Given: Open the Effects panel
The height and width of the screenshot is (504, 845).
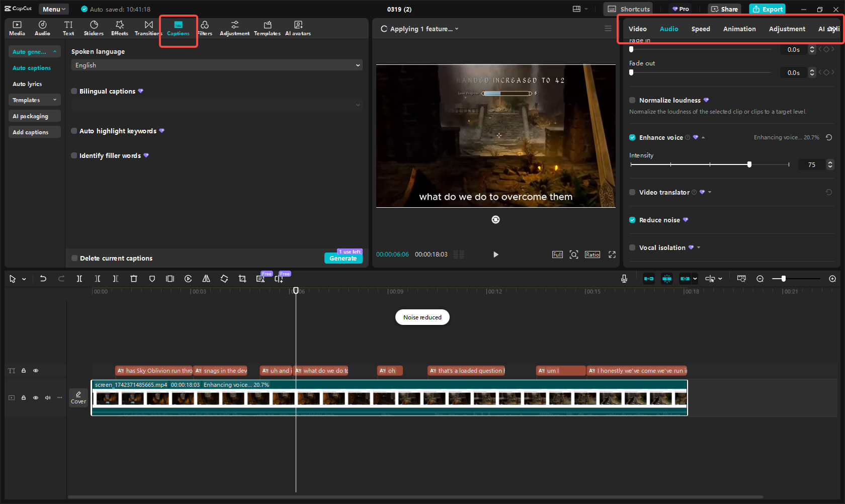Looking at the screenshot, I should click(x=120, y=28).
